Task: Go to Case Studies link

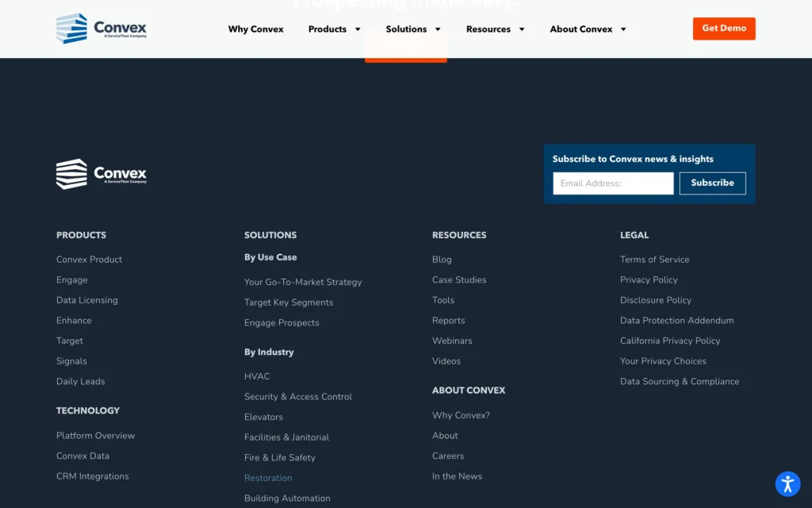Action: (x=459, y=280)
